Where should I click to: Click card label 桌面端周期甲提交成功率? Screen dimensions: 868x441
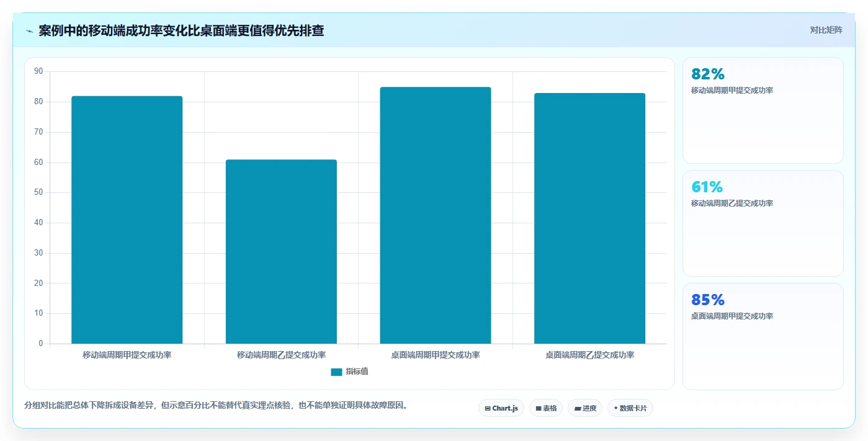point(732,316)
